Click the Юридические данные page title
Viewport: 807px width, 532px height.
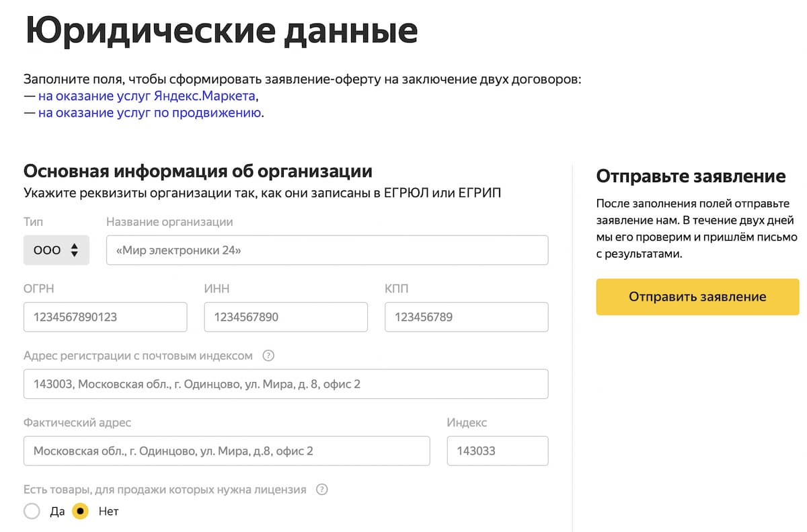point(221,30)
